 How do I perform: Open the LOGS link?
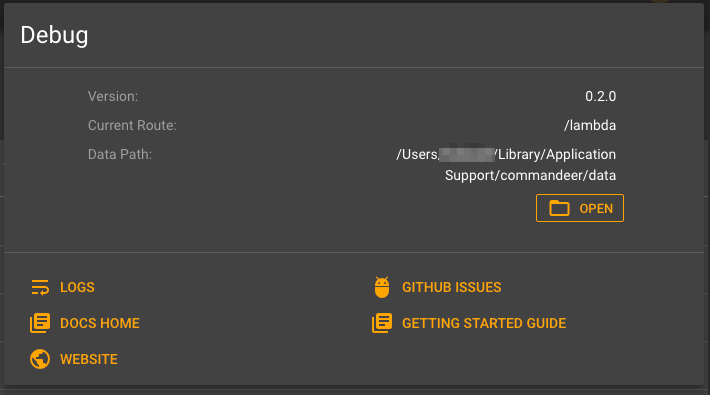77,287
